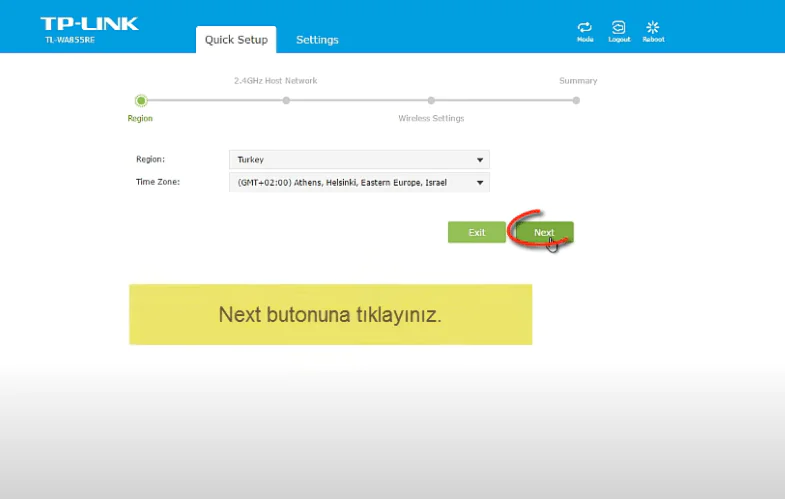Click the Mode icon in header
The image size is (785, 499).
click(x=585, y=32)
